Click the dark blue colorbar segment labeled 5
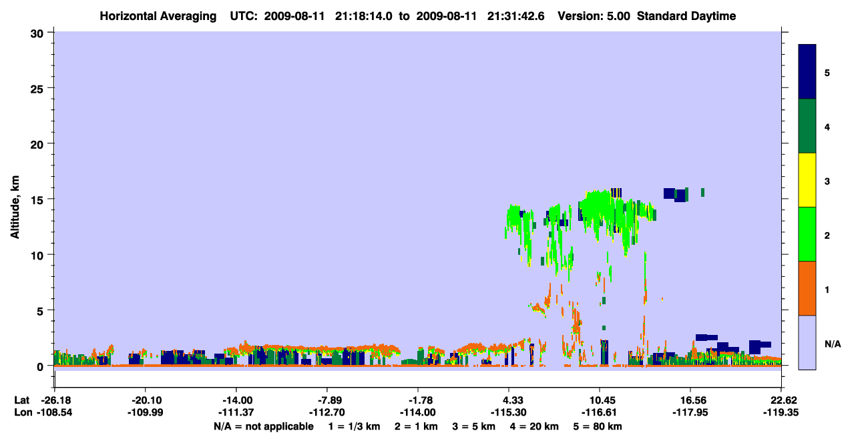 tap(807, 72)
